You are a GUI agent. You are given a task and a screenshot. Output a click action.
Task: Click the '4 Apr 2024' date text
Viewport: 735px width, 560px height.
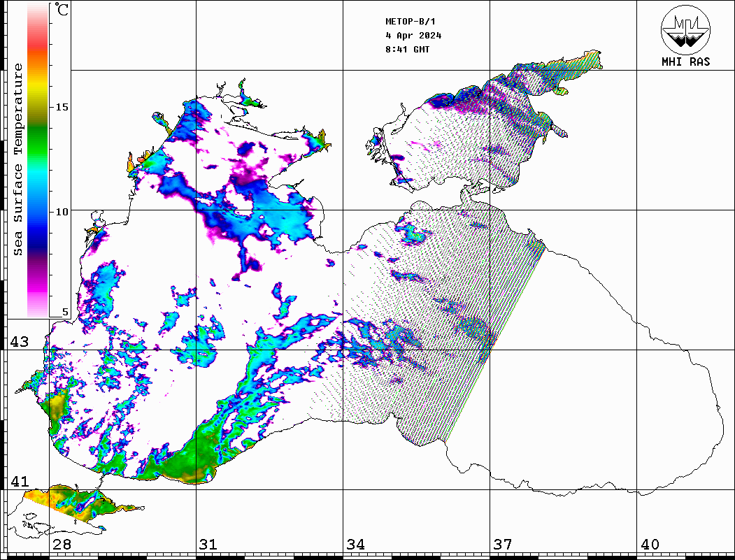pos(413,36)
